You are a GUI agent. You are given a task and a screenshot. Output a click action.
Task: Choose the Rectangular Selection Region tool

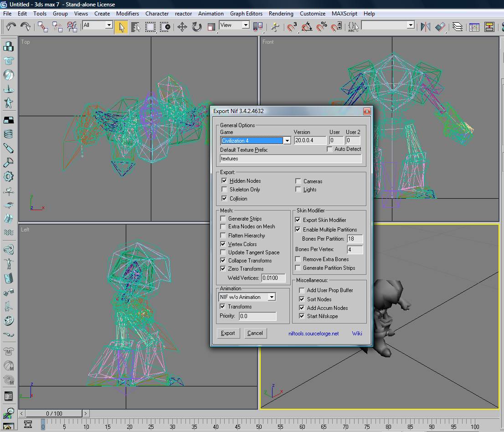click(150, 27)
